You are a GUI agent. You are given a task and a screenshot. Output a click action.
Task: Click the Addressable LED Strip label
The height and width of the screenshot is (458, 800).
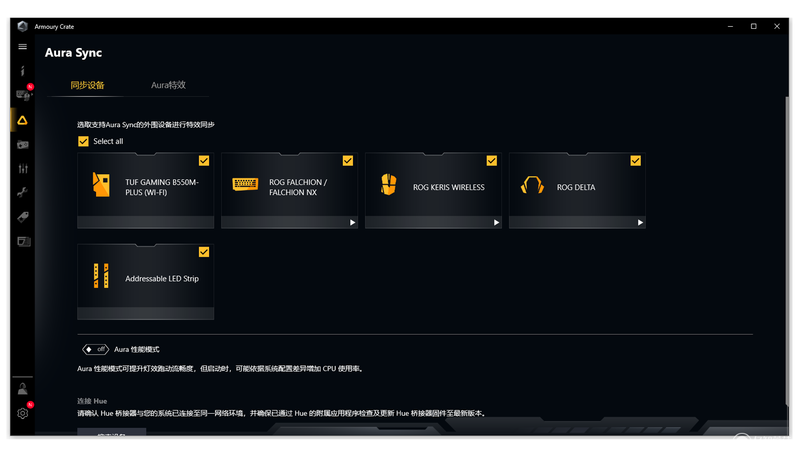pyautogui.click(x=162, y=278)
